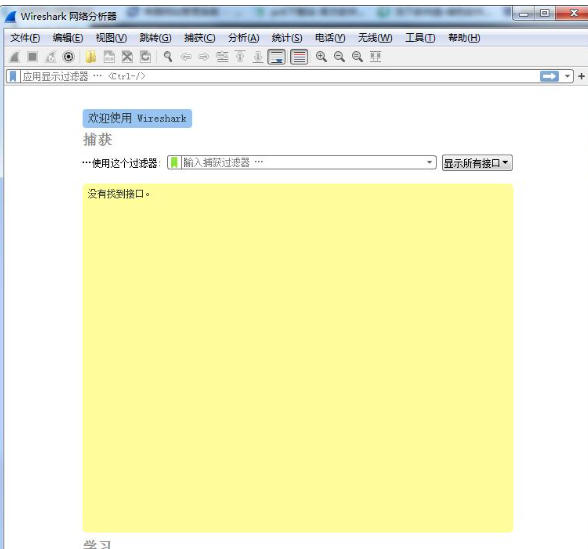Toggle auto-scroll during live capture icon

tap(276, 57)
